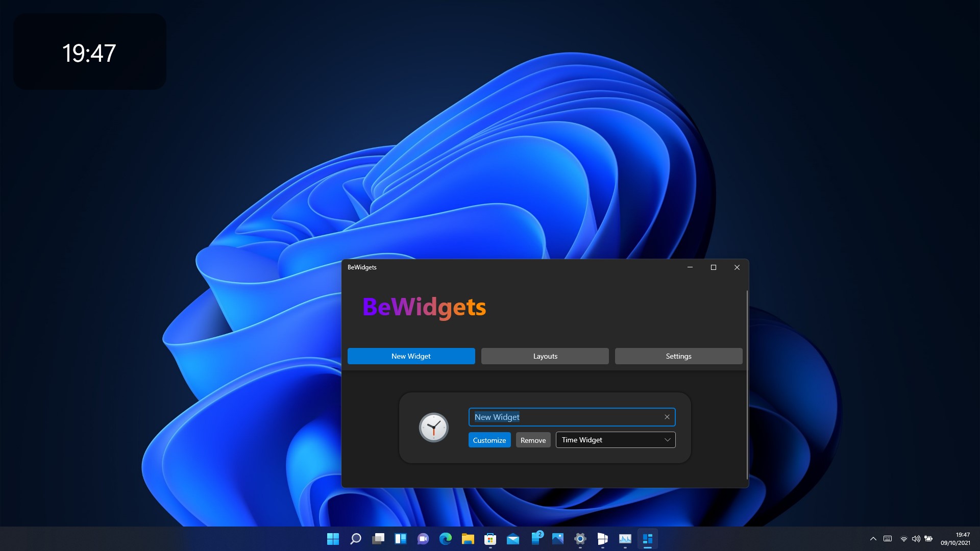Viewport: 980px width, 551px height.
Task: Open Microsoft Store from taskbar
Action: point(491,539)
